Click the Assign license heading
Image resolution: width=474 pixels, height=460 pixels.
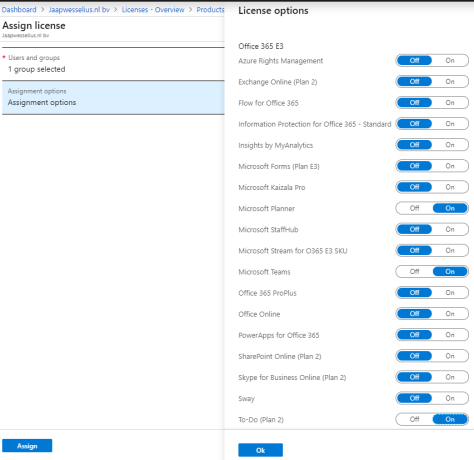click(34, 26)
